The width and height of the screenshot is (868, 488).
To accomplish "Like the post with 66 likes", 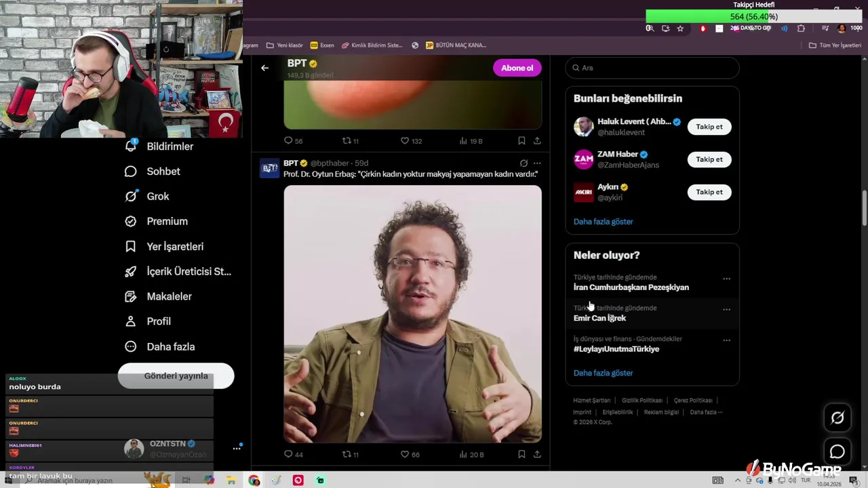I will coord(410,454).
